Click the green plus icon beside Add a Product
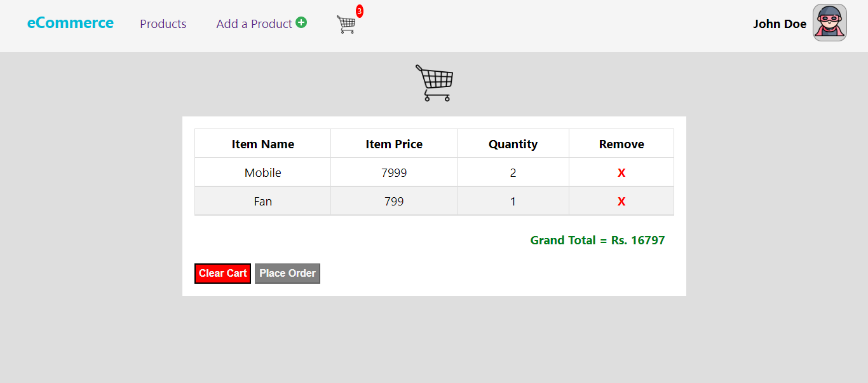Viewport: 868px width, 383px height. [x=302, y=22]
